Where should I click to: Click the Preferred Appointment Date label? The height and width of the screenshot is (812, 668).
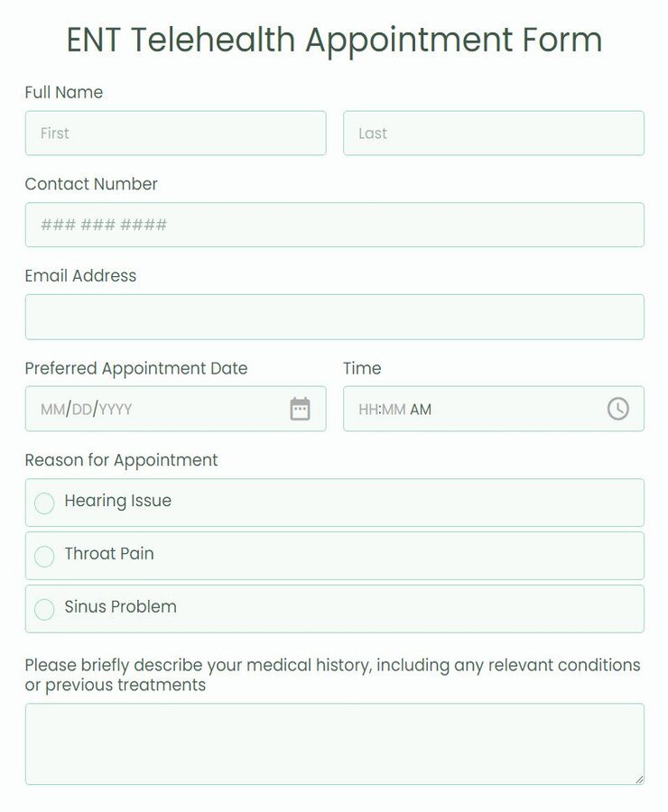(135, 368)
